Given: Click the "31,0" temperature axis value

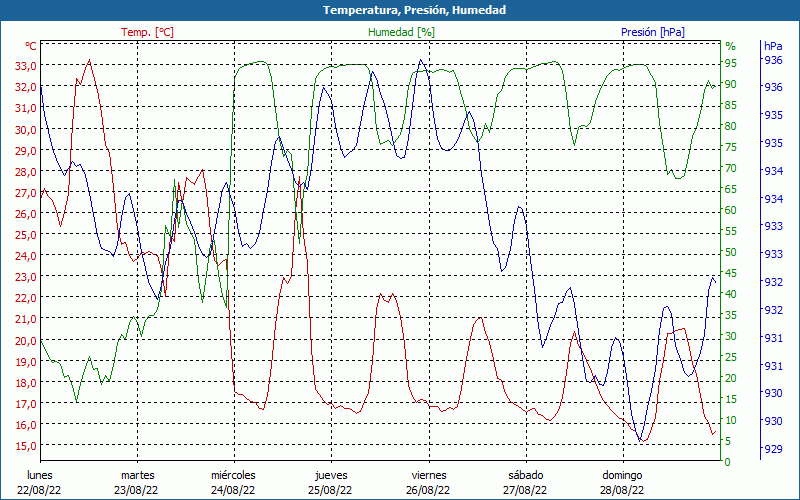Looking at the screenshot, I should [x=26, y=108].
